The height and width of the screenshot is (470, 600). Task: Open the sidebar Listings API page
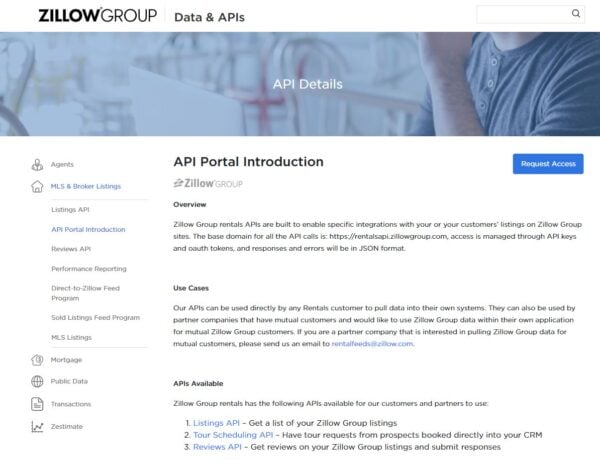(x=70, y=210)
